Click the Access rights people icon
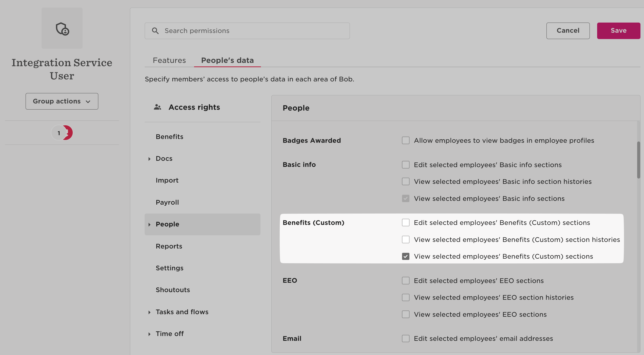The width and height of the screenshot is (644, 355). (x=157, y=107)
